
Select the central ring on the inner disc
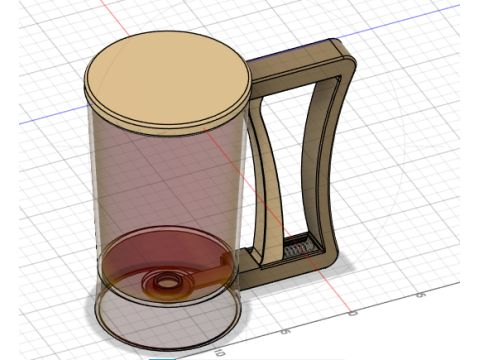click(168, 282)
